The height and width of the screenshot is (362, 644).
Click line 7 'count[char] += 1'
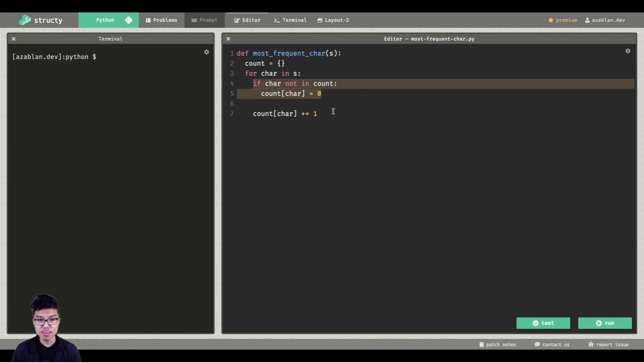tap(285, 114)
